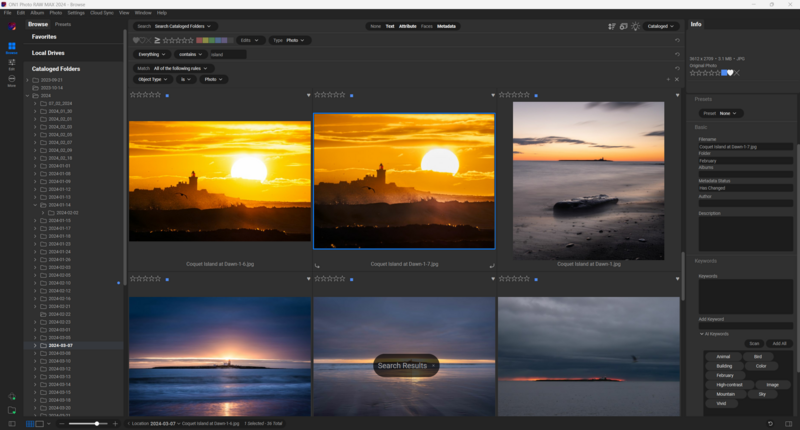Image resolution: width=800 pixels, height=430 pixels.
Task: Reset the Match rules row
Action: pos(677,68)
